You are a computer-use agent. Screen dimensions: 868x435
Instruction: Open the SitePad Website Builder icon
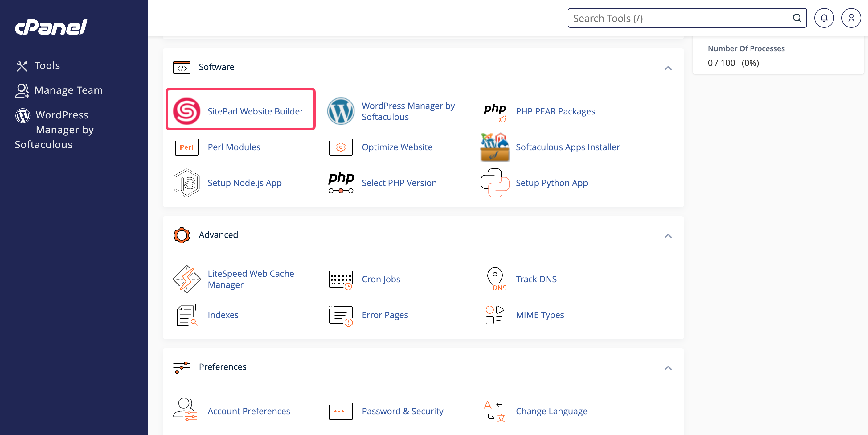[x=187, y=111]
